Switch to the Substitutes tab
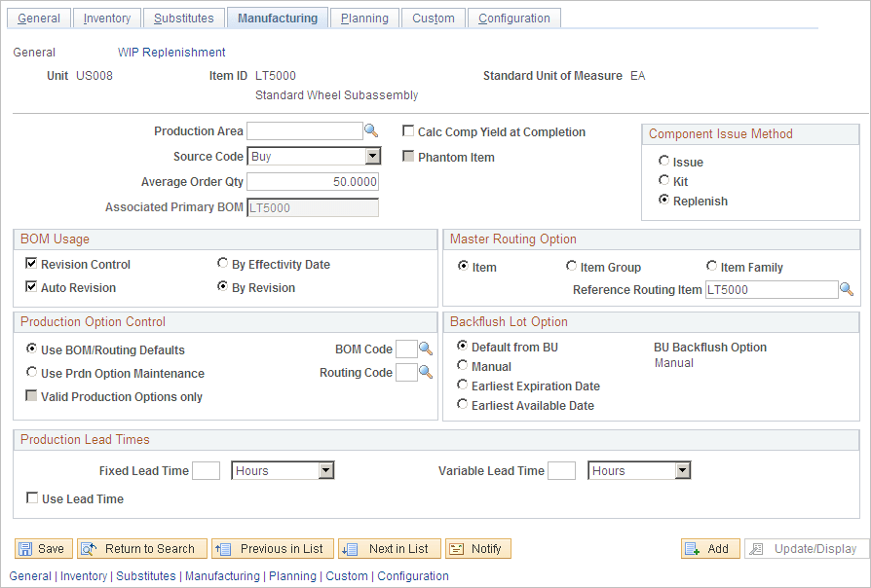This screenshot has height=588, width=871. [x=183, y=17]
